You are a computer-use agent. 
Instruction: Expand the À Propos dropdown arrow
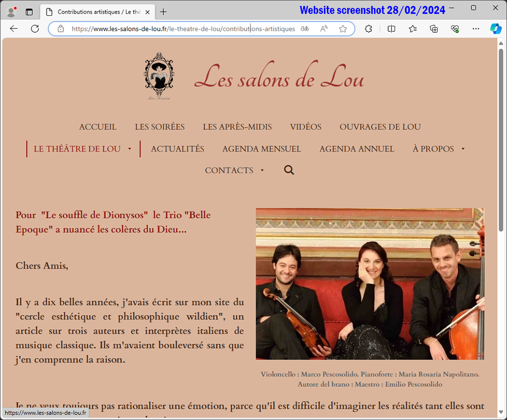click(463, 149)
